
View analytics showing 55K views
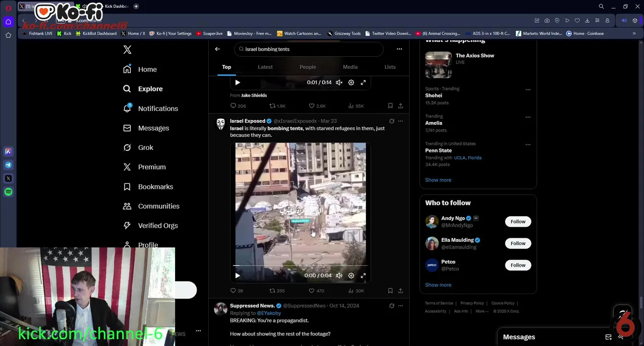pos(356,106)
